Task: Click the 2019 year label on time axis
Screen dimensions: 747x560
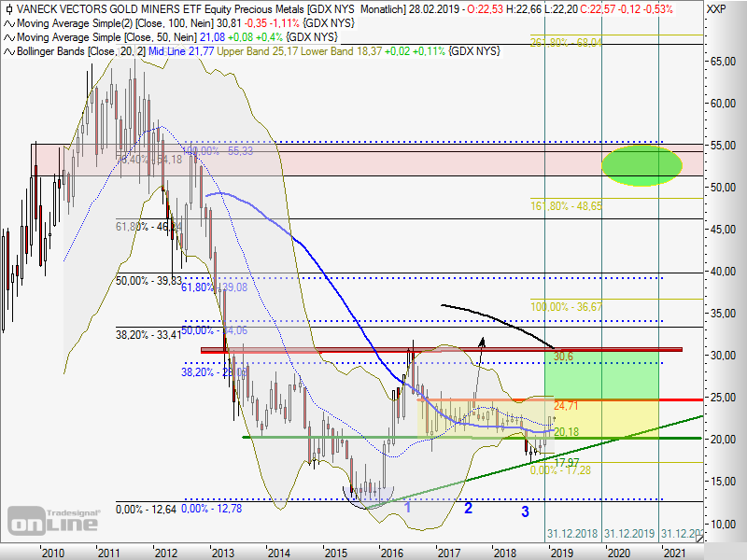Action: pyautogui.click(x=562, y=553)
